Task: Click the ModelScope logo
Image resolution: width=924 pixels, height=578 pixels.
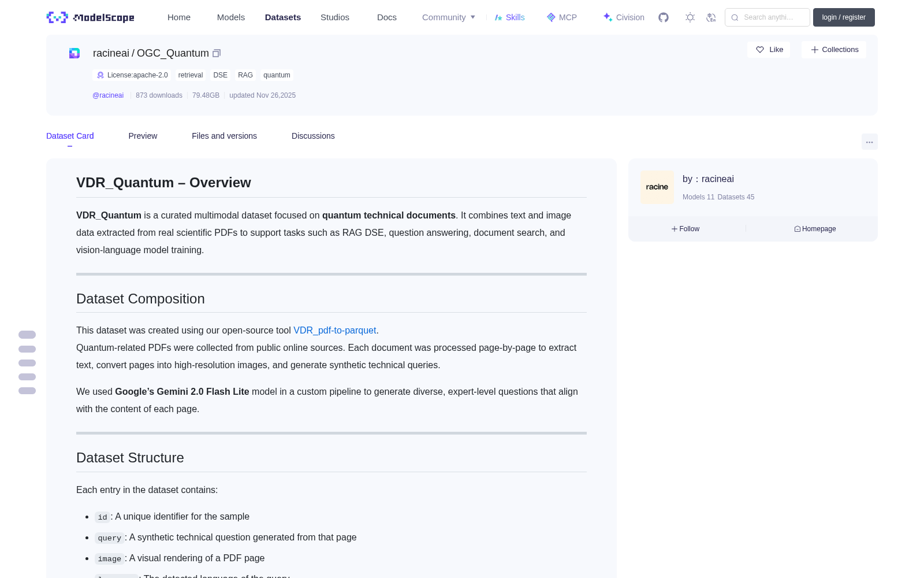Action: coord(91,17)
